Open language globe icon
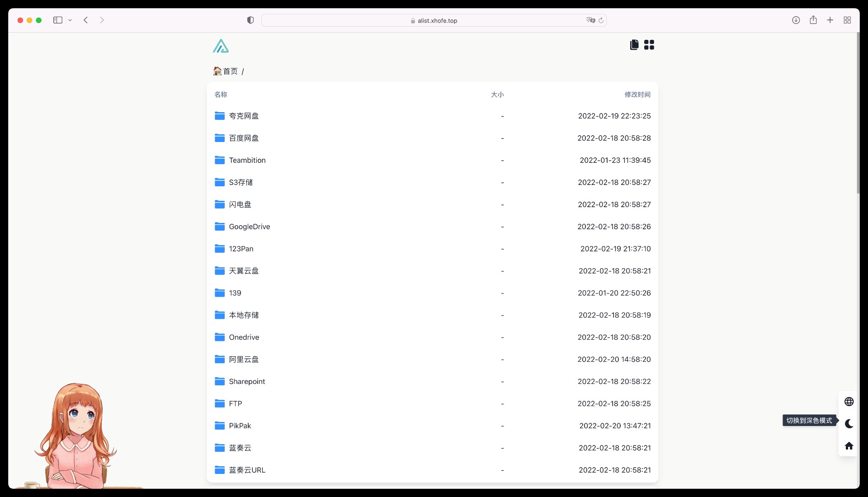This screenshot has height=497, width=868. (x=849, y=402)
